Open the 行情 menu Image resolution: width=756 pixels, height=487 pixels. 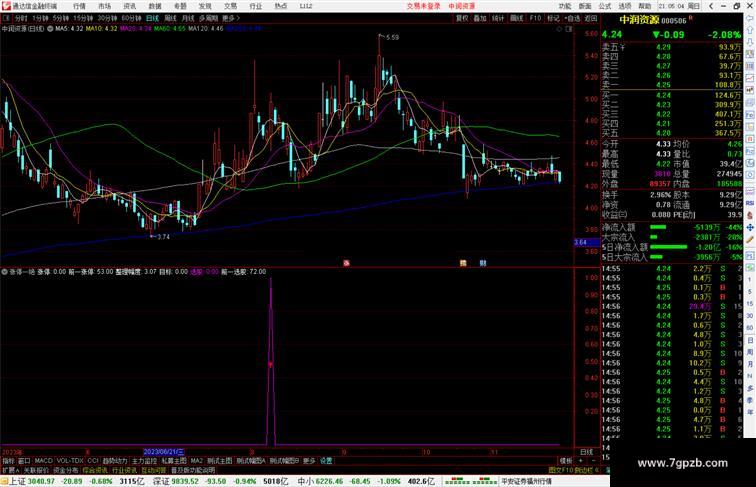[x=79, y=6]
